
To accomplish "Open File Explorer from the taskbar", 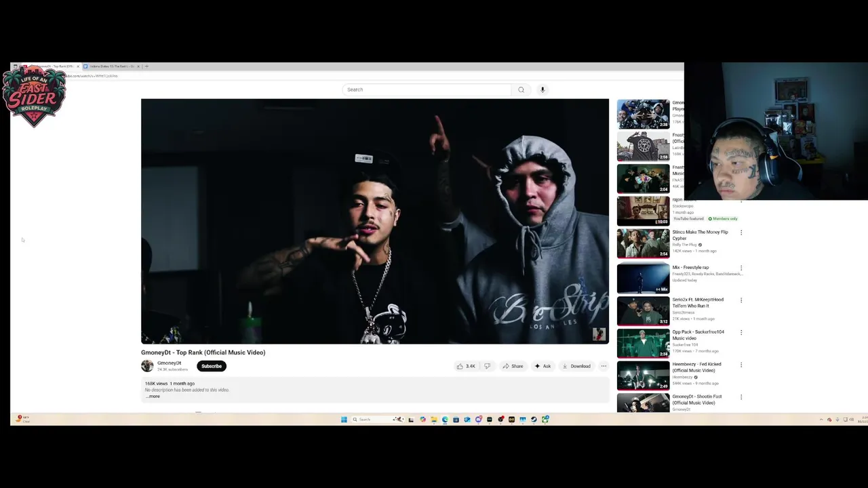I will point(434,420).
